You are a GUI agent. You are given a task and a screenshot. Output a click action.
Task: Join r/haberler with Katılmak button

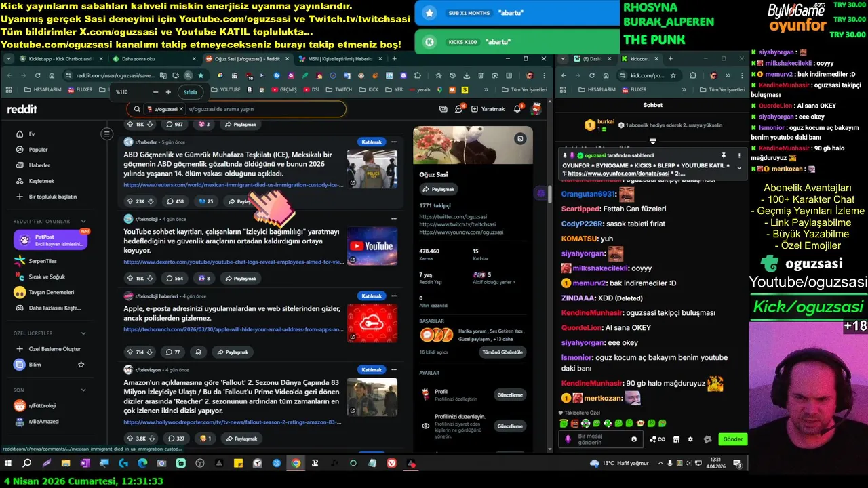coord(372,142)
